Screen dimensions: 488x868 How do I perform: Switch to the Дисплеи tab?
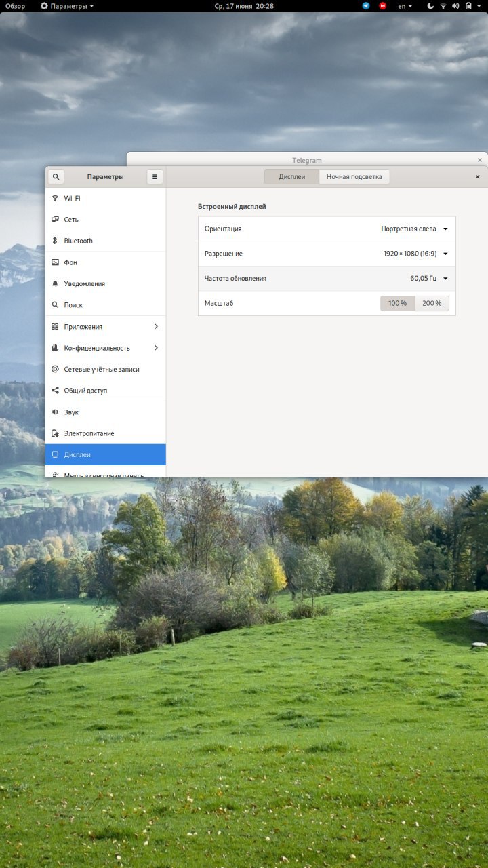point(291,176)
